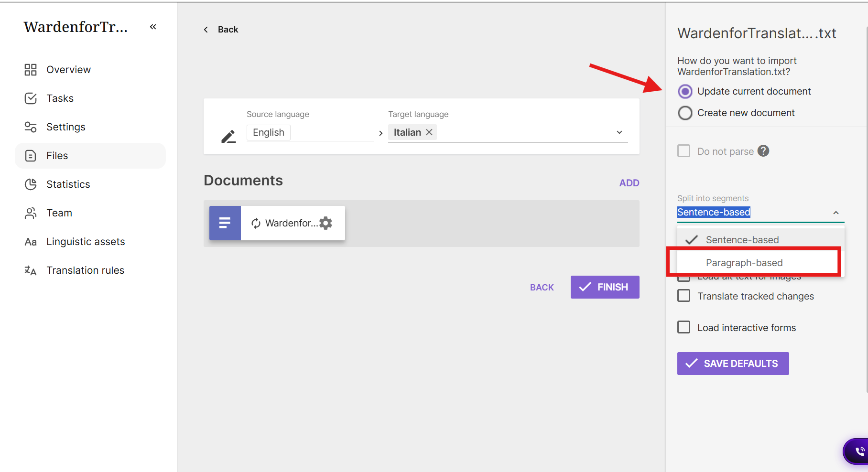Choose Paragraph-based option in list

(x=761, y=263)
